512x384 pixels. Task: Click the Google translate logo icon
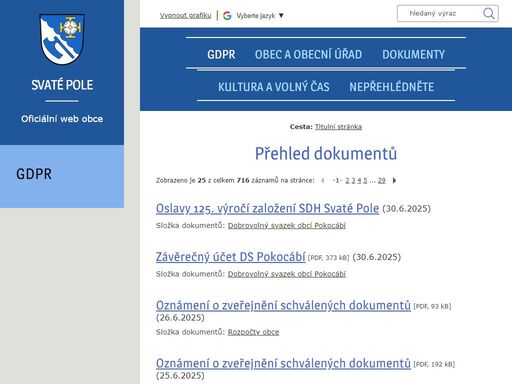tap(227, 15)
